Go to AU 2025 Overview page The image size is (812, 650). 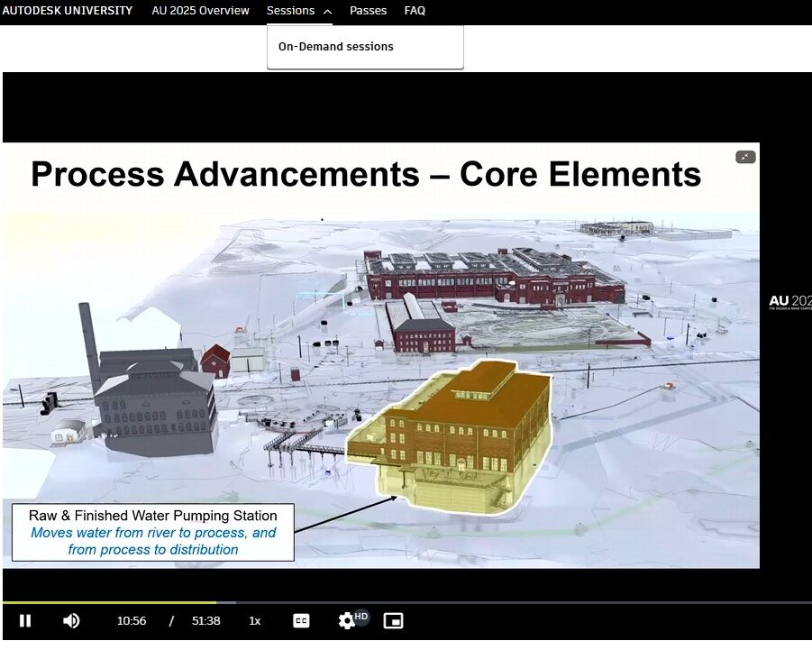pos(200,11)
